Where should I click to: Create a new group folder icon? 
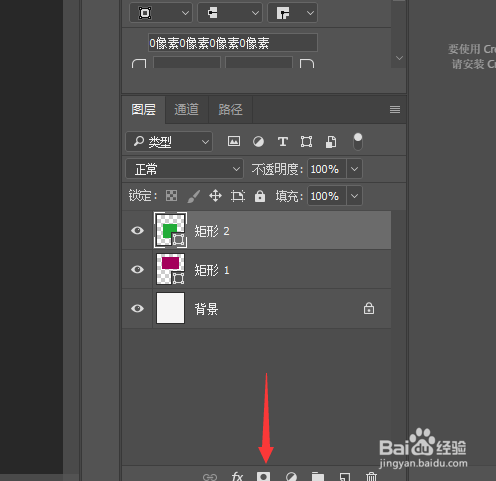pos(318,477)
